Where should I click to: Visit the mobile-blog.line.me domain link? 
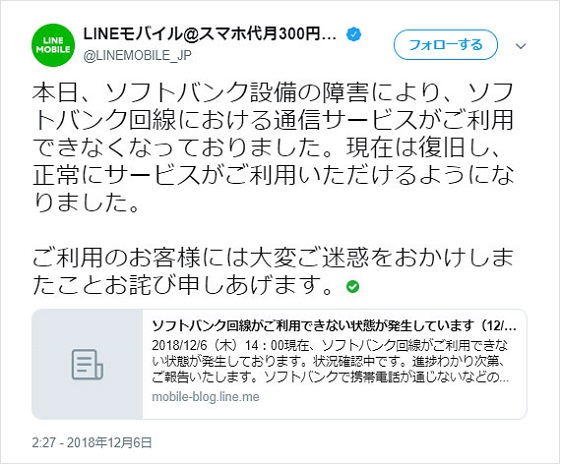[x=205, y=397]
